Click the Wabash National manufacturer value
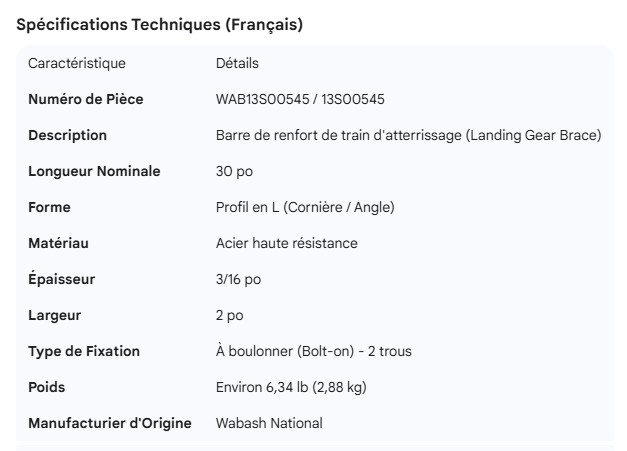This screenshot has width=627, height=451. point(269,423)
